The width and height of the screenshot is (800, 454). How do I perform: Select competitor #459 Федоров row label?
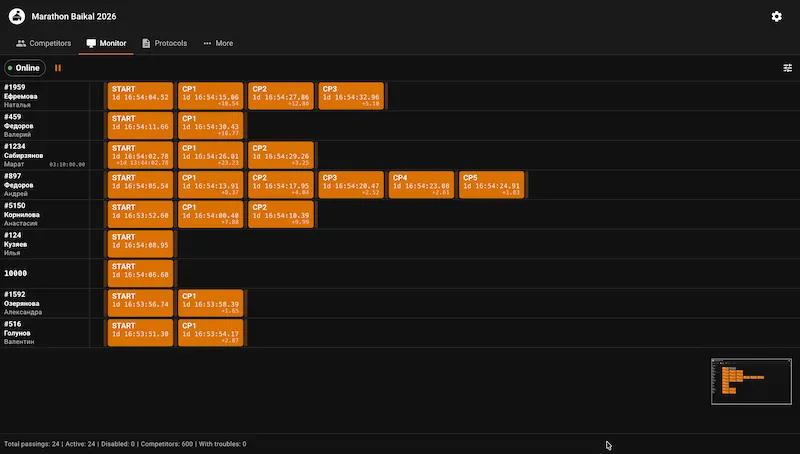45,125
